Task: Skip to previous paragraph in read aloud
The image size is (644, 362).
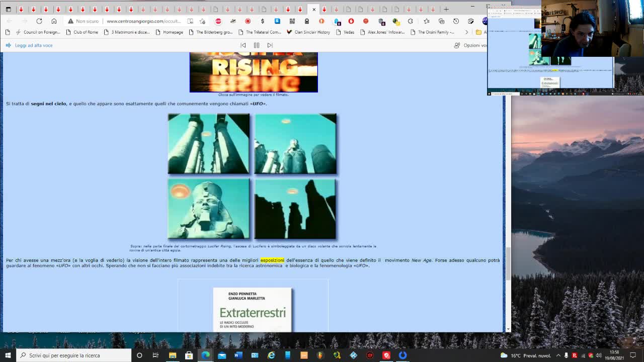Action: 243,45
